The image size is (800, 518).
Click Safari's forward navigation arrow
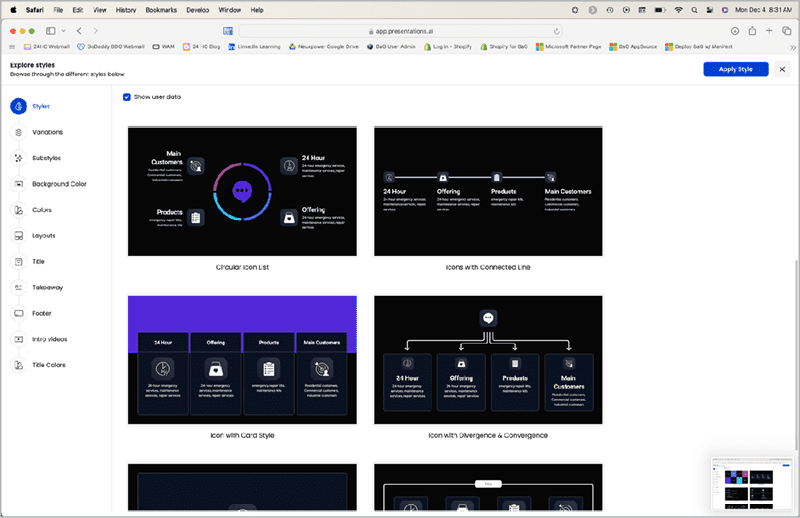[x=95, y=31]
